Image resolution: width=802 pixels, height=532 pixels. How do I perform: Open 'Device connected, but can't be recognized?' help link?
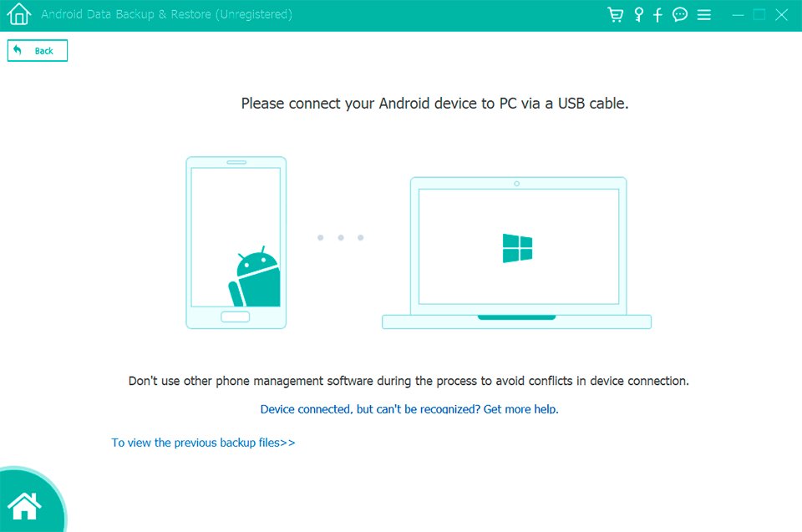409,408
